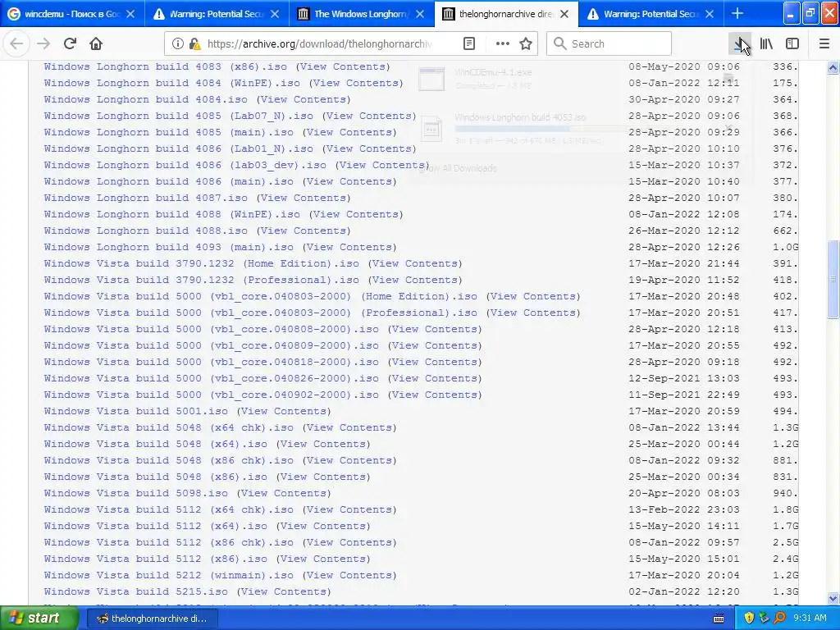
Task: Click taskbar clock showing 9:31 AM
Action: [x=810, y=619]
